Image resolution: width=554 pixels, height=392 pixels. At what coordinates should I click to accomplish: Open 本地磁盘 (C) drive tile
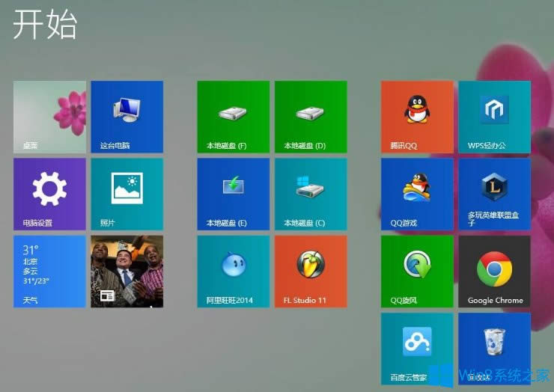tap(310, 193)
